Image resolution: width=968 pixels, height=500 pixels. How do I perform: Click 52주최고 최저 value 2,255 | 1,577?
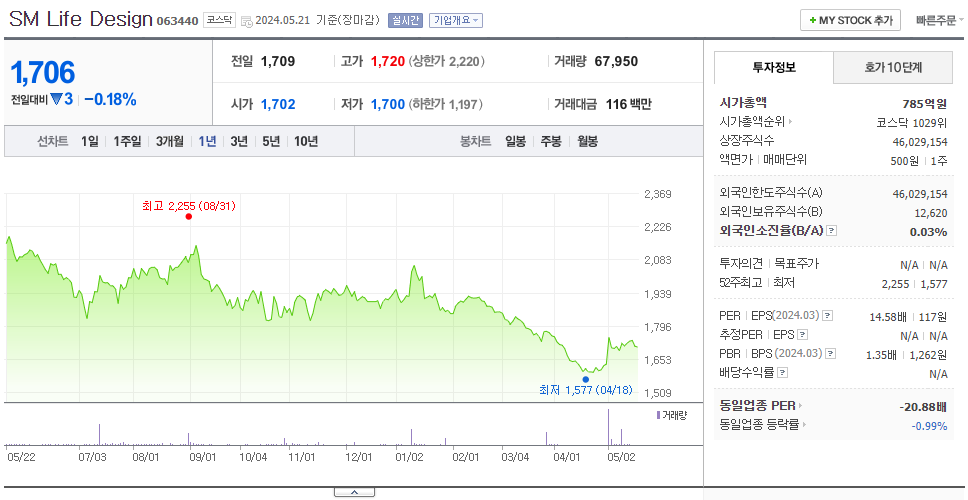click(x=915, y=284)
